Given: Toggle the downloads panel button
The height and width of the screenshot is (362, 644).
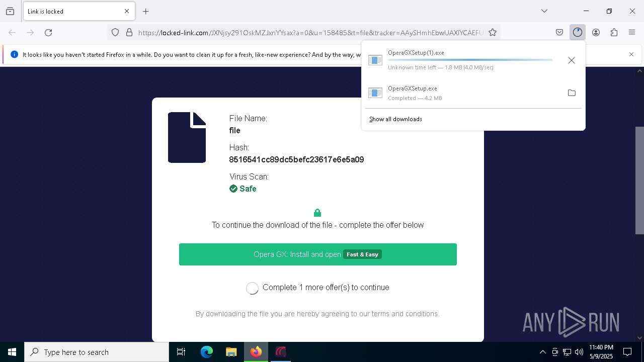Looking at the screenshot, I should [578, 33].
